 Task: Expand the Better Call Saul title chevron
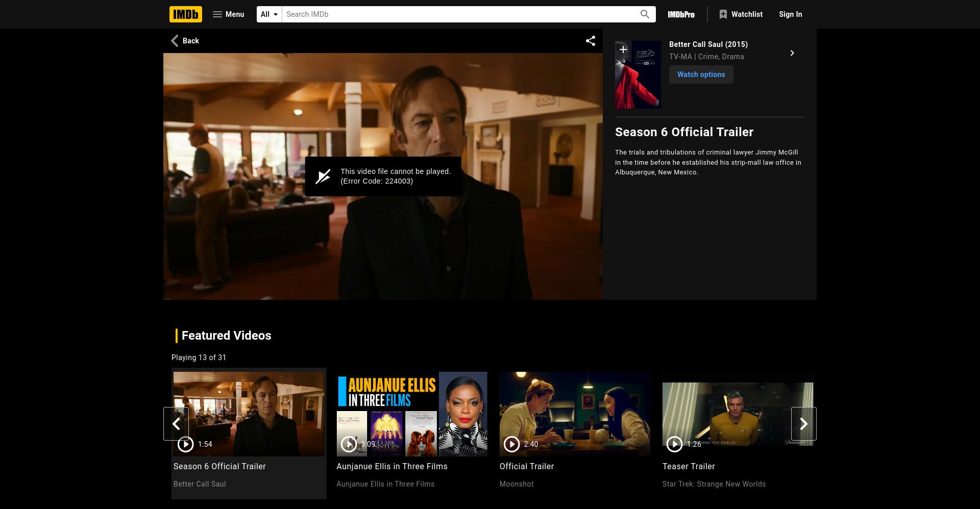[x=792, y=53]
